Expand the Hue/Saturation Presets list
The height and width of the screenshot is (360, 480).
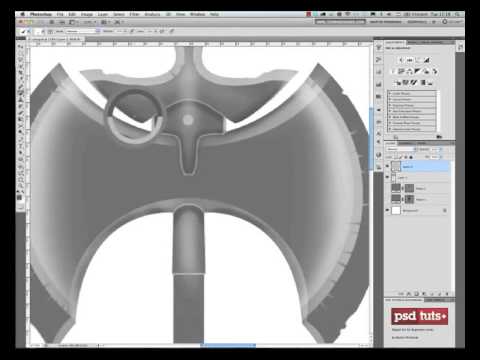390,111
